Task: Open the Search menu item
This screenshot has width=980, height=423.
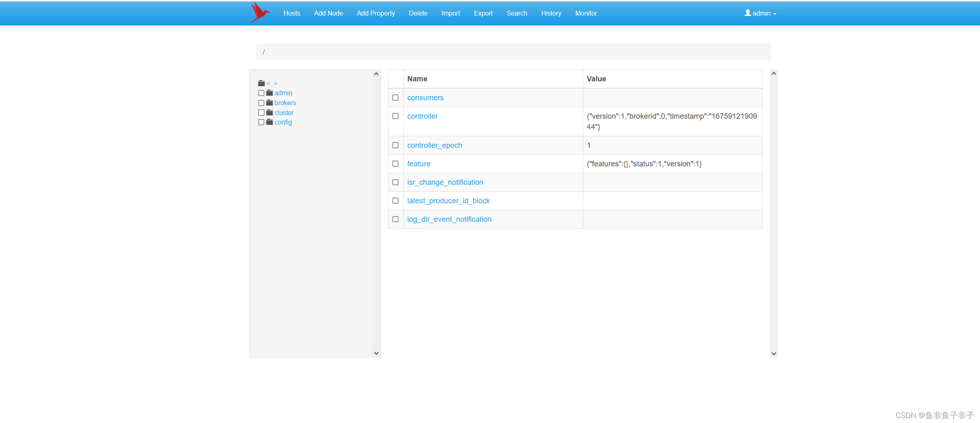Action: click(516, 13)
